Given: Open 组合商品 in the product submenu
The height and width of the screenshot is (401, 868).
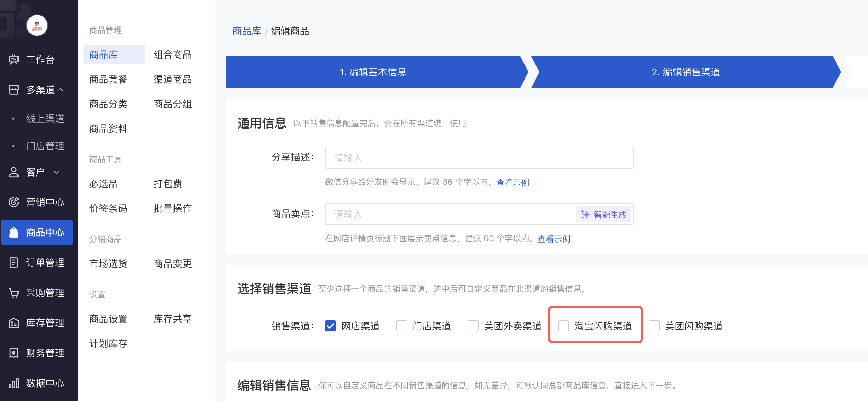Looking at the screenshot, I should (x=172, y=55).
